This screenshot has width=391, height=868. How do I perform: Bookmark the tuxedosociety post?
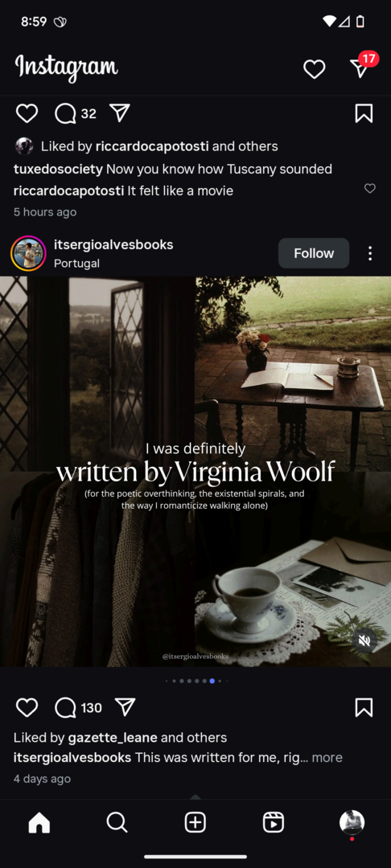pyautogui.click(x=364, y=113)
